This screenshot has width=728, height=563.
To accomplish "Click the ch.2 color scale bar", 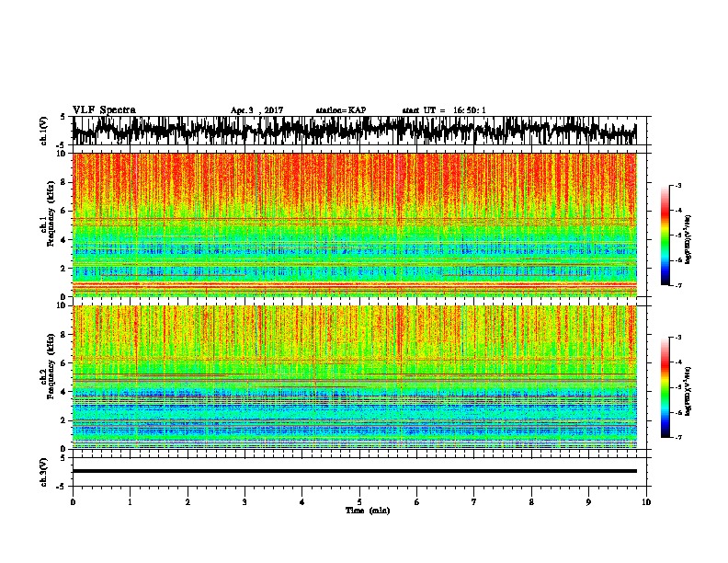I will pos(665,387).
